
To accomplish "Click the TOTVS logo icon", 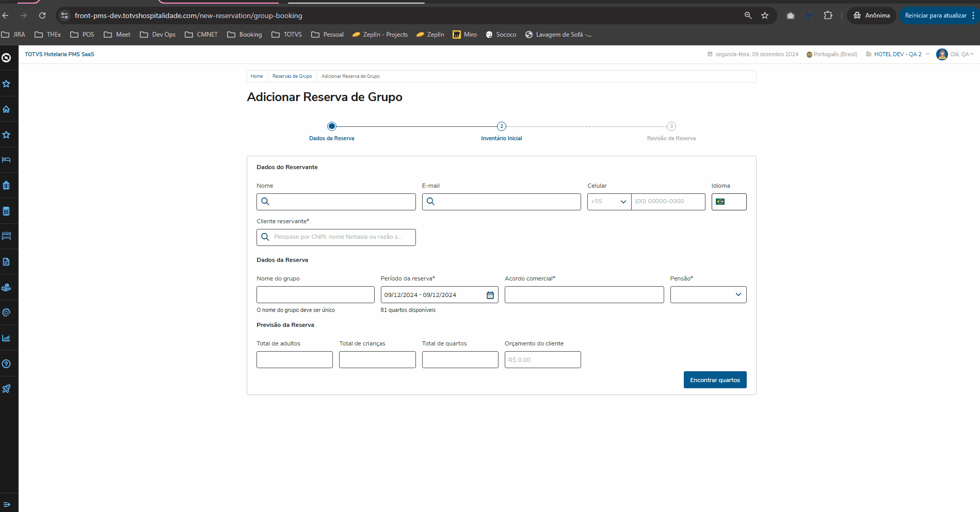I will [6, 58].
